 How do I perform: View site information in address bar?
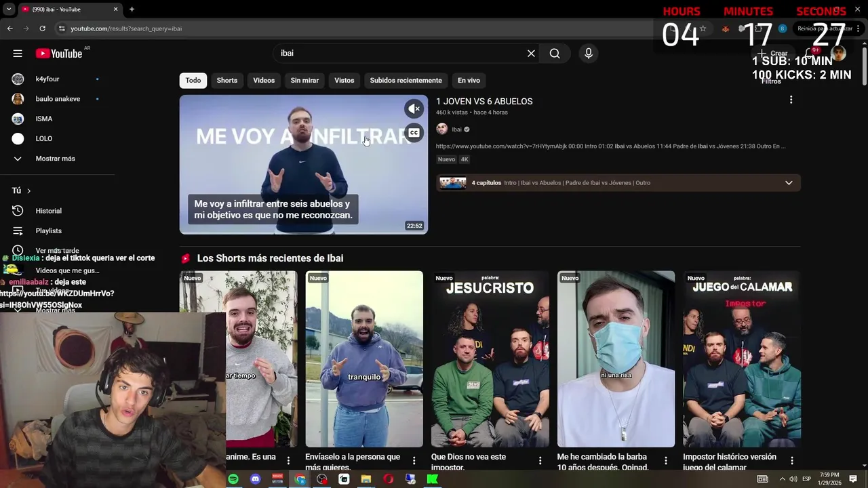pos(62,28)
